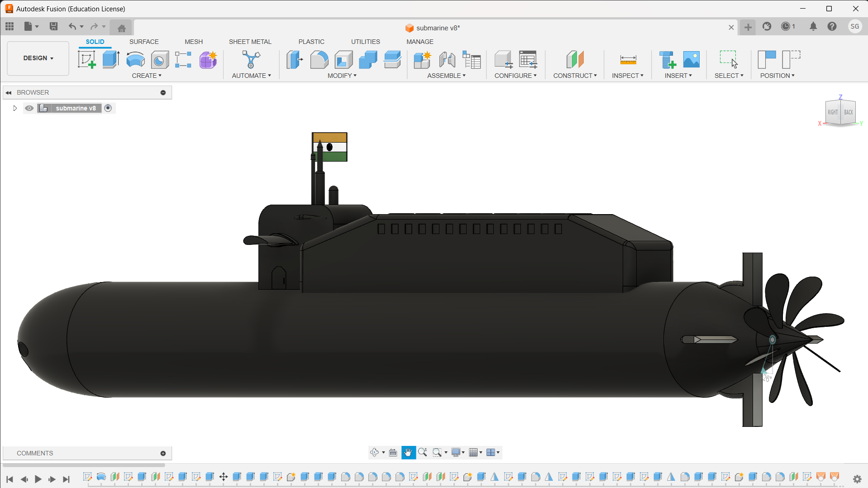This screenshot has width=868, height=488.
Task: Open the Viewports layout dropdown
Action: pyautogui.click(x=493, y=452)
